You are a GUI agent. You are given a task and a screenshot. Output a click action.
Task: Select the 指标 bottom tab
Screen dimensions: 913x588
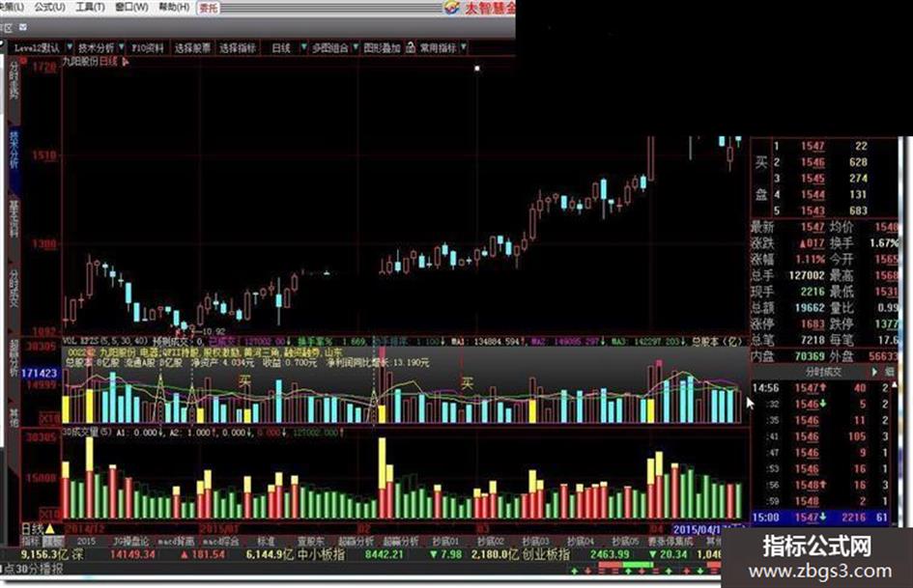[x=31, y=542]
